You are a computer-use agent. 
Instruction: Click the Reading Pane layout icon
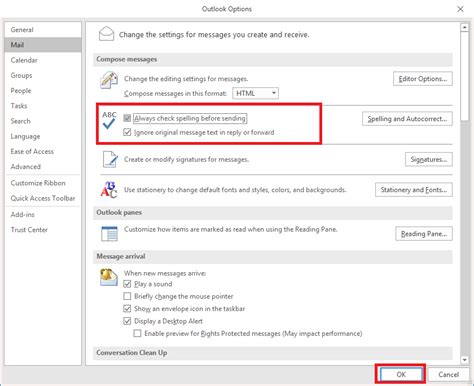[109, 233]
